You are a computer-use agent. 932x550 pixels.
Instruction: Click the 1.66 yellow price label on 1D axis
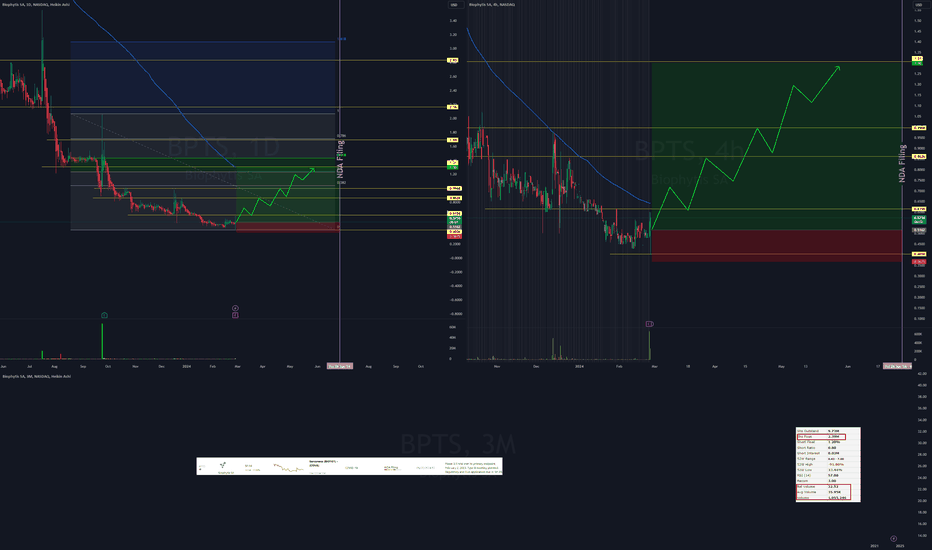[x=452, y=140]
